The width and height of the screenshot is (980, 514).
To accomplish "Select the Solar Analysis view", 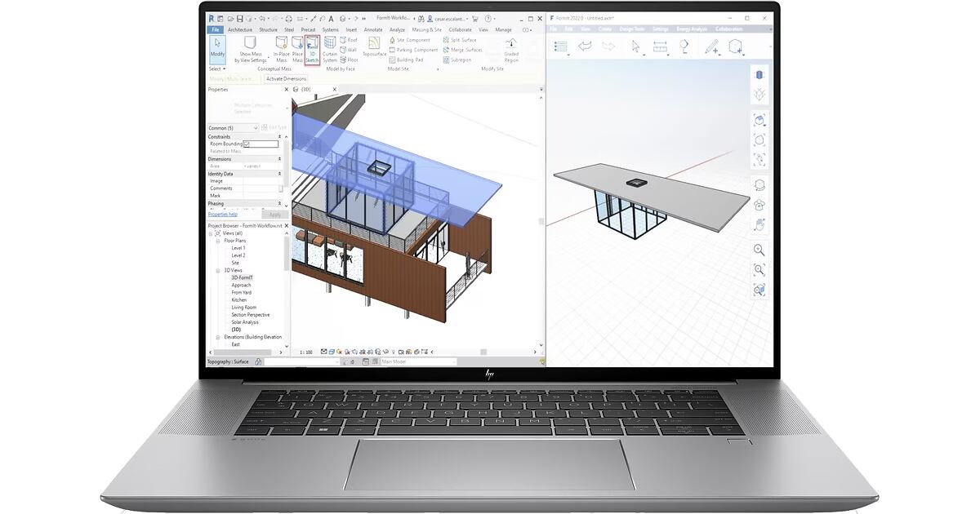I will pos(244,322).
